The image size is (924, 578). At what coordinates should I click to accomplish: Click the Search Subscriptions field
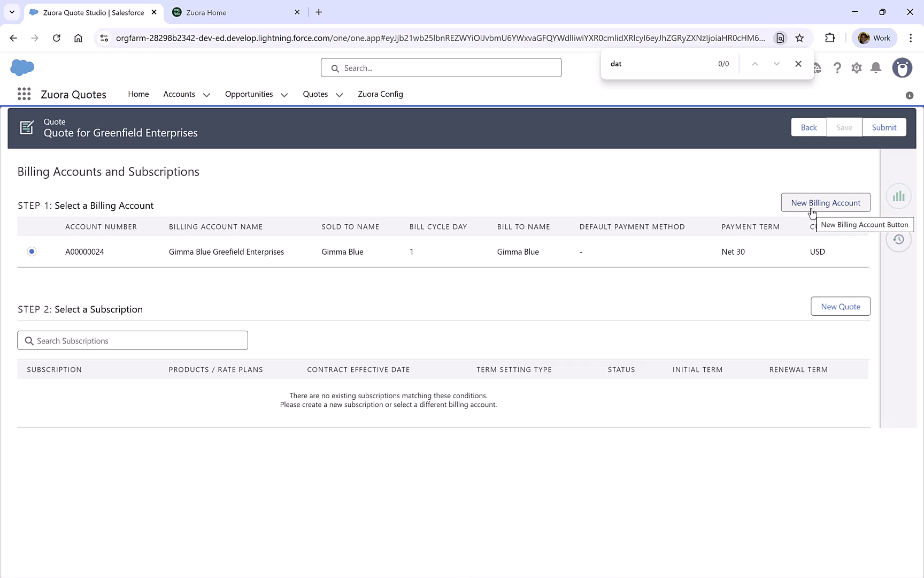132,340
